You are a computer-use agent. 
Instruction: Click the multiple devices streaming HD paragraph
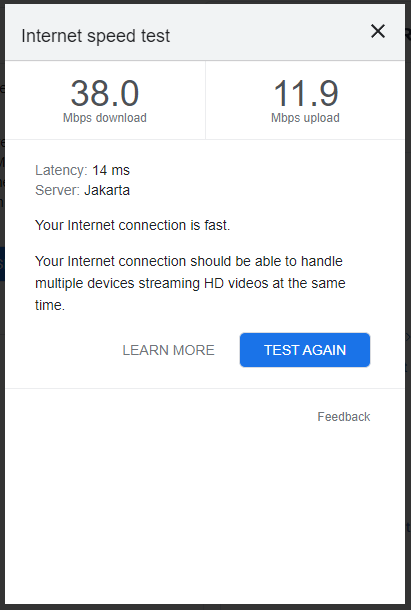[x=190, y=283]
